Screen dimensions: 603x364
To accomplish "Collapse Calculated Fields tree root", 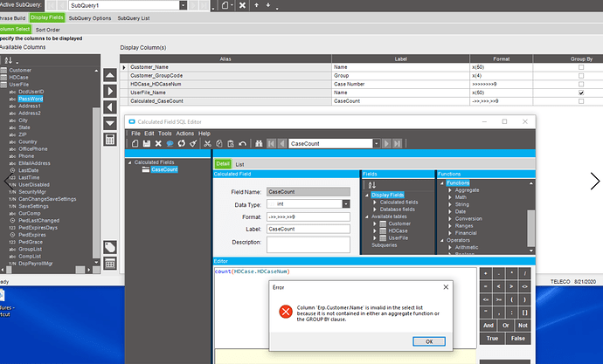I will click(129, 162).
